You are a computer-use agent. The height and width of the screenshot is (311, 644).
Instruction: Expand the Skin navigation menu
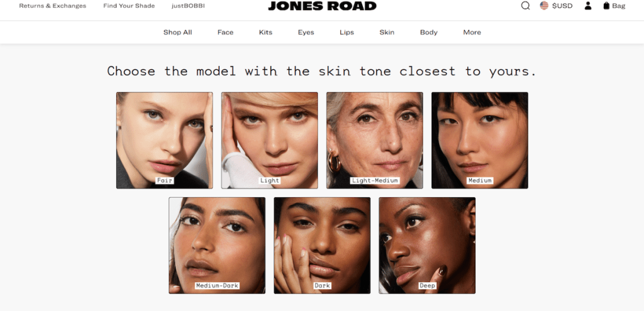[387, 33]
